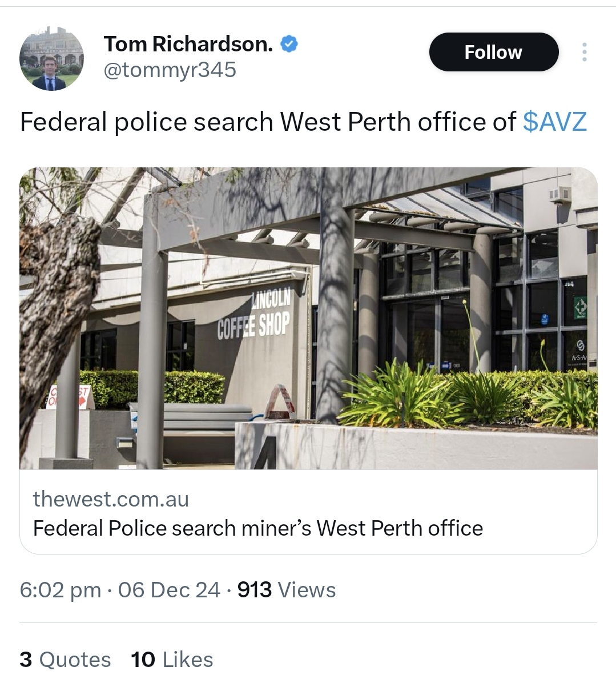This screenshot has width=616, height=683.
Task: Click the 06 Dec 24 date
Action: point(169,590)
